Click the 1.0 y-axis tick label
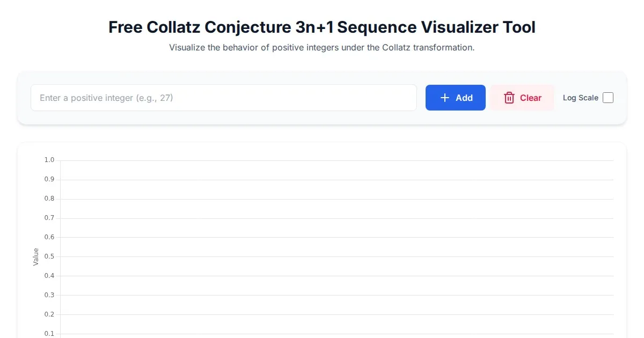This screenshot has height=338, width=644. [x=49, y=160]
